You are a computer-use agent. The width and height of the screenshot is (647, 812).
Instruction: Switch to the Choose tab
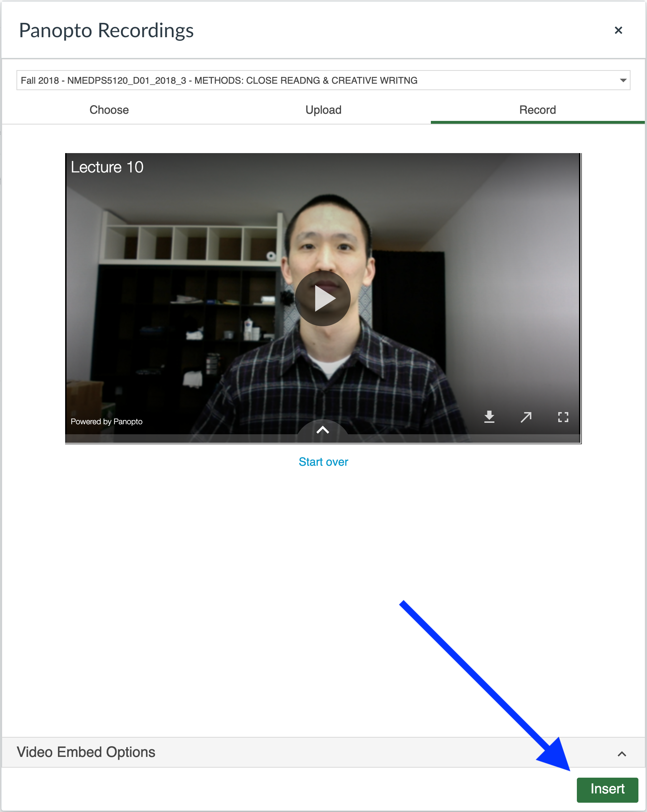pos(109,110)
